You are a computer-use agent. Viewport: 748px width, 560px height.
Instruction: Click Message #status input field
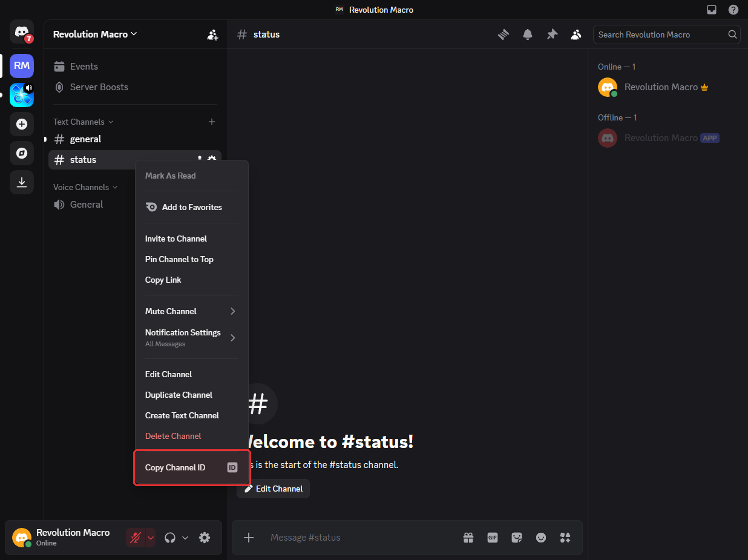point(362,538)
